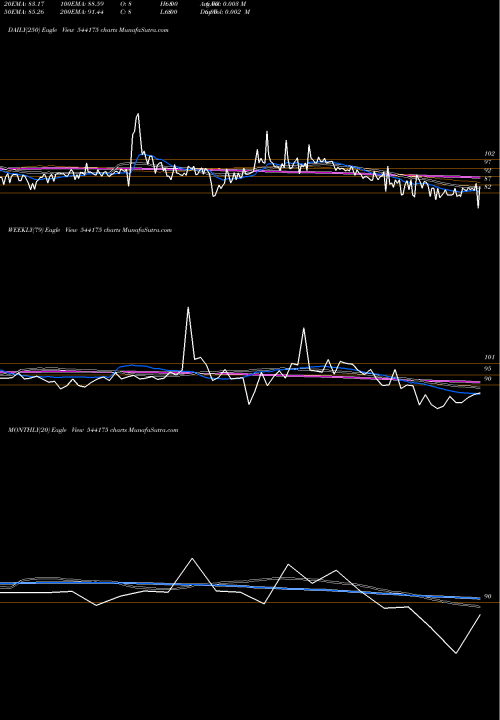This screenshot has height=720, width=500.
Task: Click the 82 price label on daily chart
Action: [488, 187]
